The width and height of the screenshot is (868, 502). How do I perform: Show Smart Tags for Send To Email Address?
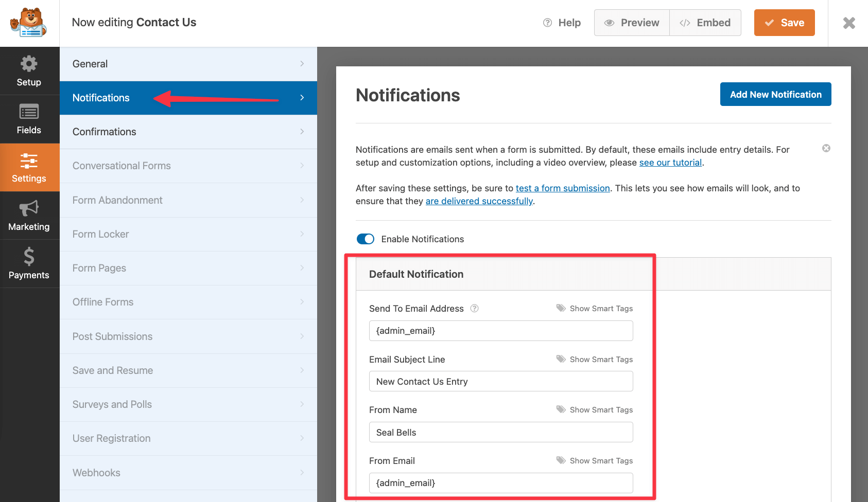[595, 308]
